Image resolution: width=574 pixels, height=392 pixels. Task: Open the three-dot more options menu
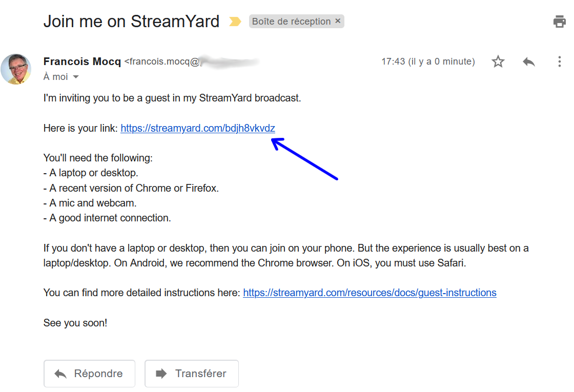(x=559, y=61)
